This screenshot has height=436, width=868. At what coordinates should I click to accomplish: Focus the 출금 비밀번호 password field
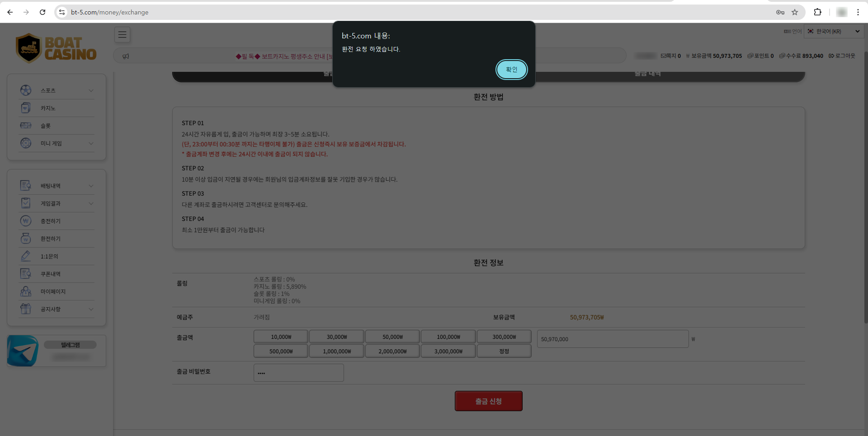click(x=299, y=373)
